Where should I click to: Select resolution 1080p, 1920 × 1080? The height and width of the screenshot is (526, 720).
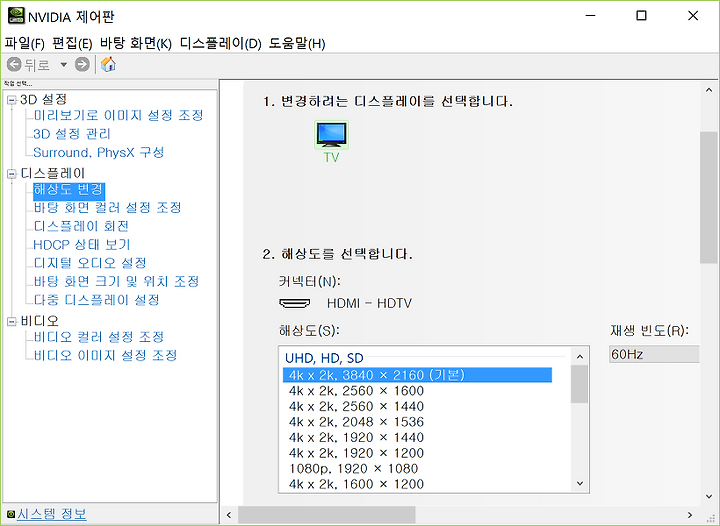tap(354, 469)
